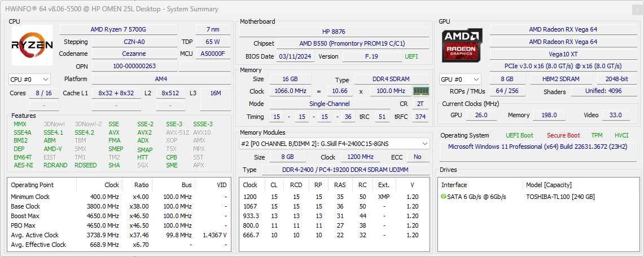The width and height of the screenshot is (644, 257).
Task: Click the Unified: 4096 shaders field
Action: (x=603, y=91)
